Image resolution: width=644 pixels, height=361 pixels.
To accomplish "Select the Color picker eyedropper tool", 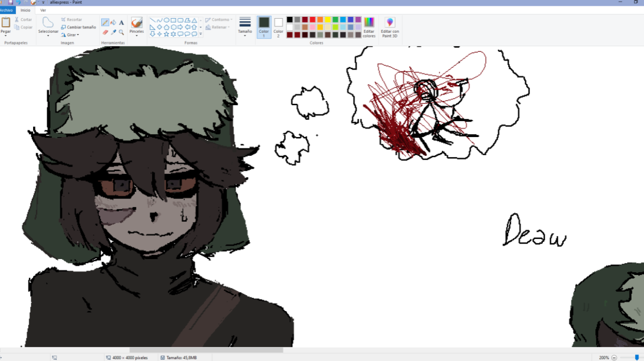I will 113,32.
